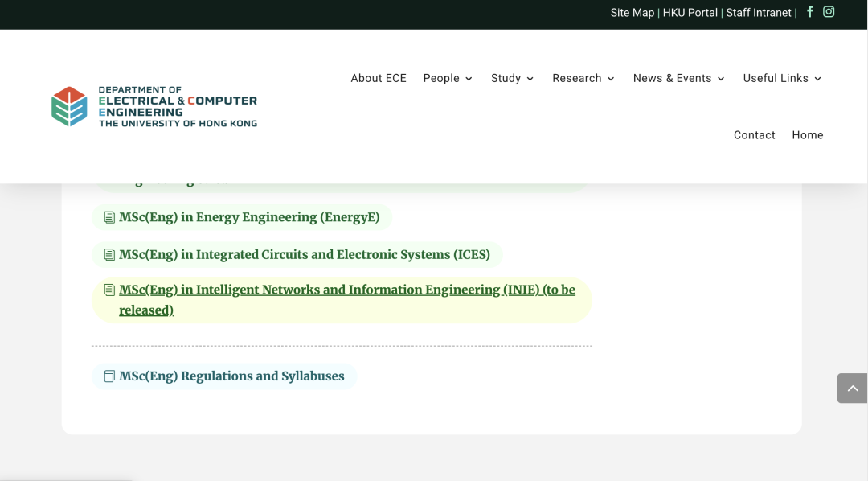
Task: Expand the Useful Links dropdown menu
Action: coord(782,78)
